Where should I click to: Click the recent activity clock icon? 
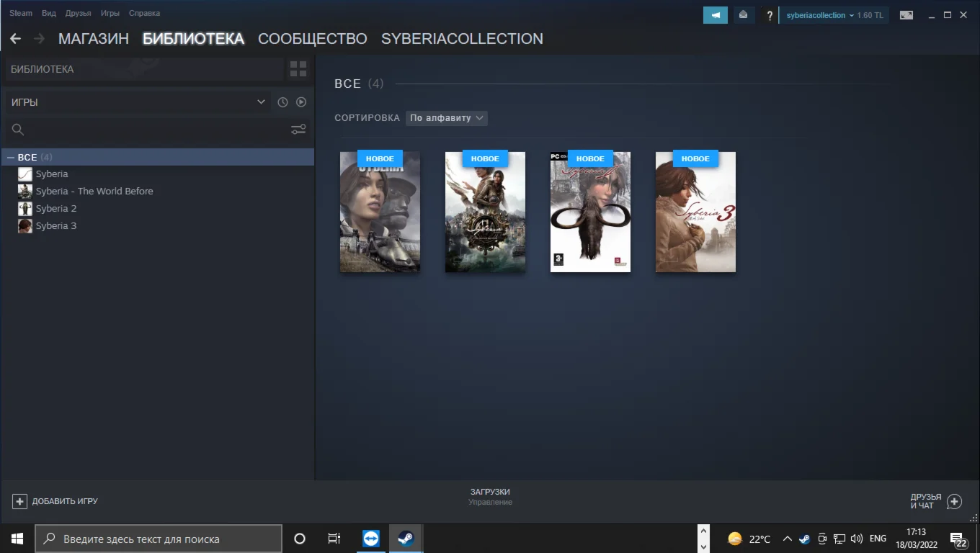[282, 102]
